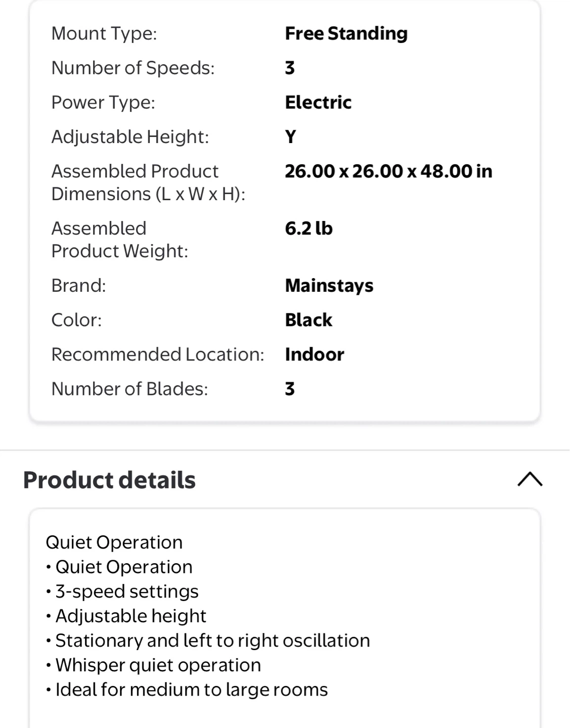Tap the Adjustable height bullet point
570x728 pixels.
(x=126, y=616)
